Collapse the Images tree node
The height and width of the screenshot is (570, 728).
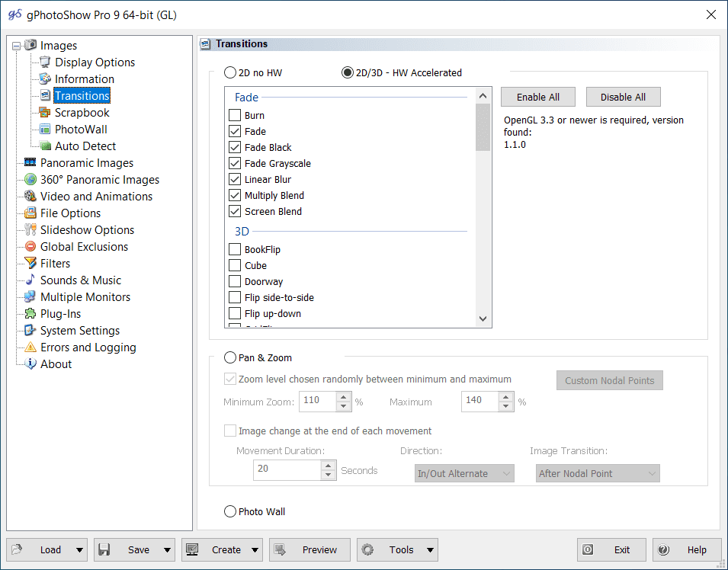[17, 46]
